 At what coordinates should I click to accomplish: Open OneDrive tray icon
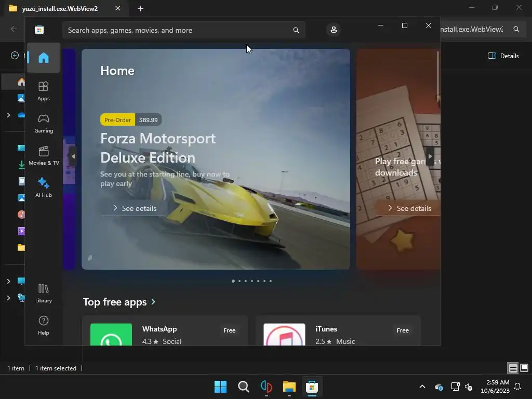coord(438,387)
